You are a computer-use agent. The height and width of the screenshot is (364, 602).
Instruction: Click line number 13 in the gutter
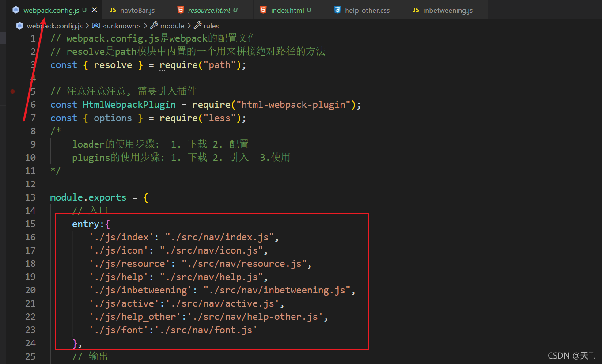[x=30, y=197]
